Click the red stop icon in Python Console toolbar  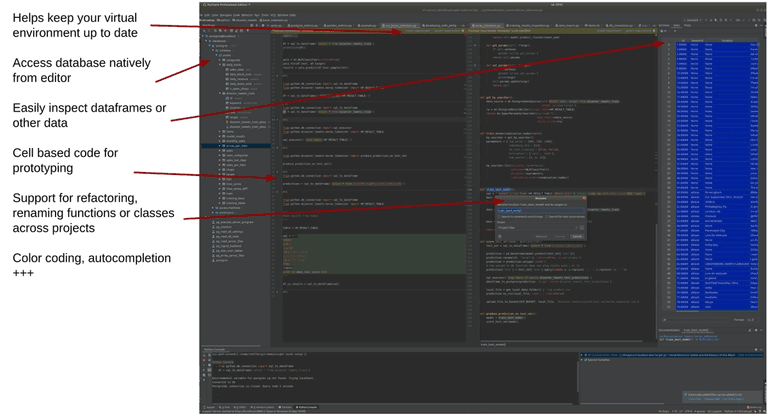[x=204, y=360]
